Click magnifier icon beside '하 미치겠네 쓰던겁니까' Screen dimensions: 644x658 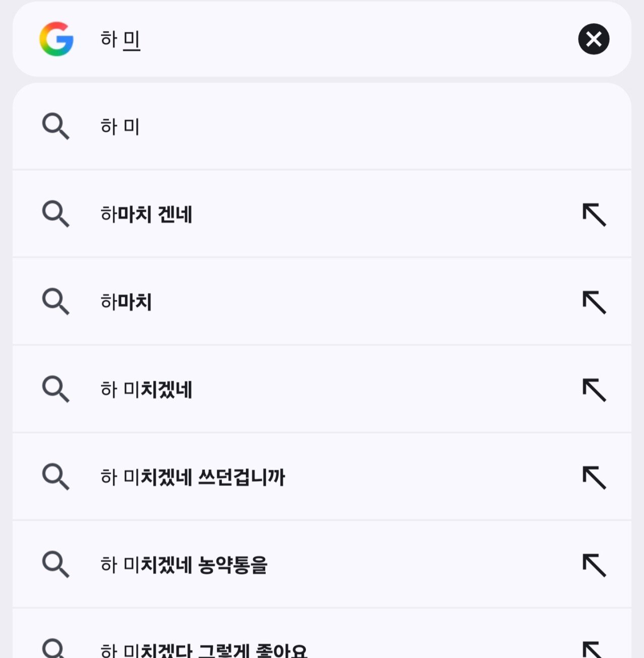55,477
